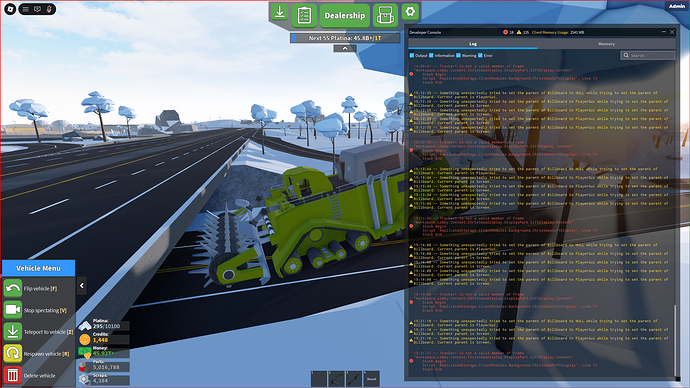Screen dimensions: 690x388
Task: Click the Platina value 295/10100
Action: tap(106, 326)
